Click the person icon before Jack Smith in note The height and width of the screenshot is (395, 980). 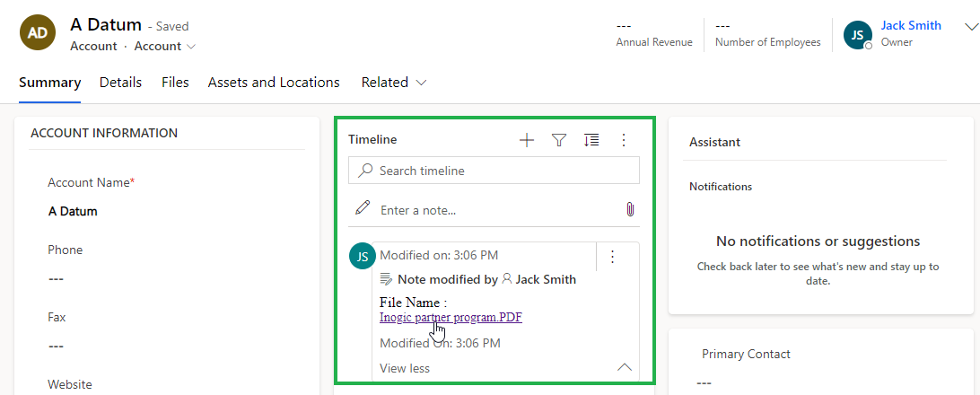(x=507, y=279)
